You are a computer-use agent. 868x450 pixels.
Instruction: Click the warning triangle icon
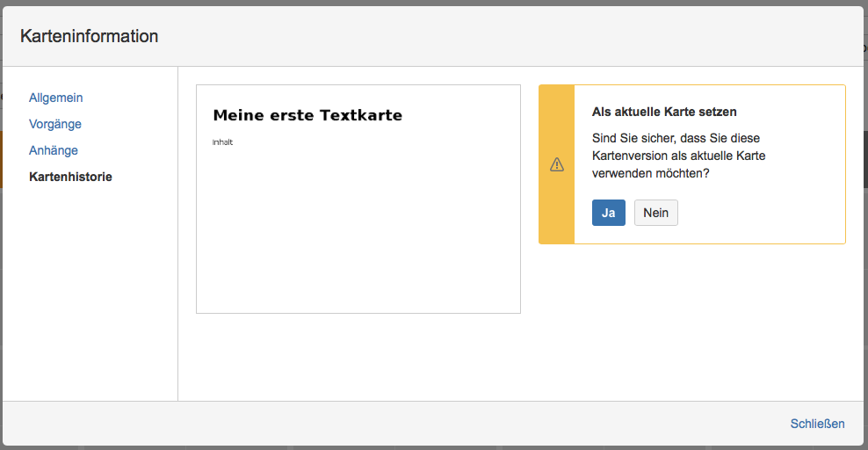click(x=557, y=164)
